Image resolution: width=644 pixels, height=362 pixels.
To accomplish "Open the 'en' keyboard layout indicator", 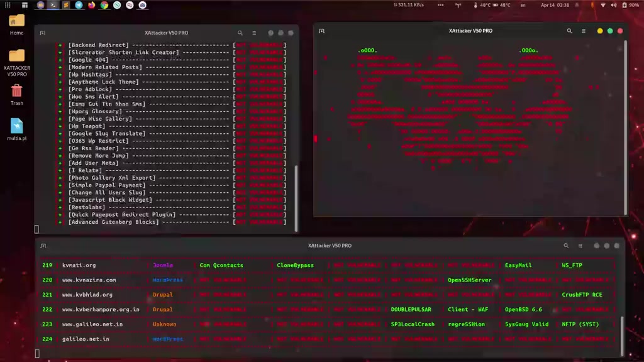I will (523, 5).
